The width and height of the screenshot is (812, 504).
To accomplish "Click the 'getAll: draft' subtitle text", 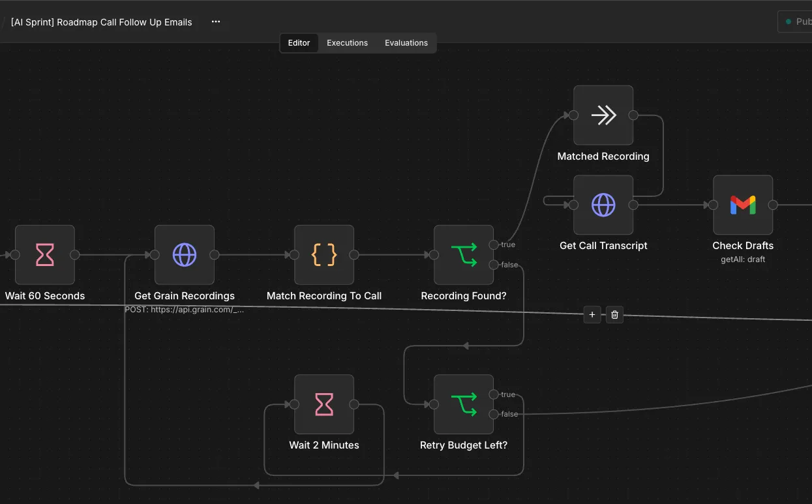I will click(743, 259).
